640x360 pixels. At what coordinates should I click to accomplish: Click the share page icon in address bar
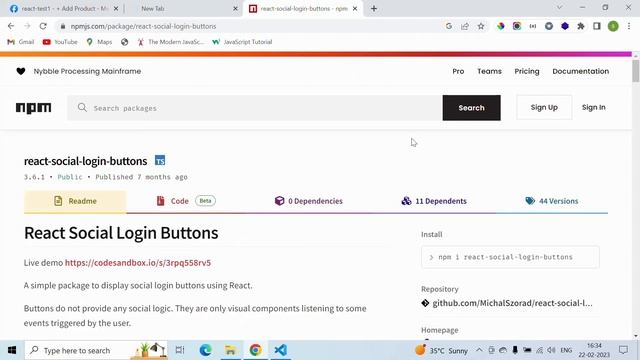coord(465,26)
